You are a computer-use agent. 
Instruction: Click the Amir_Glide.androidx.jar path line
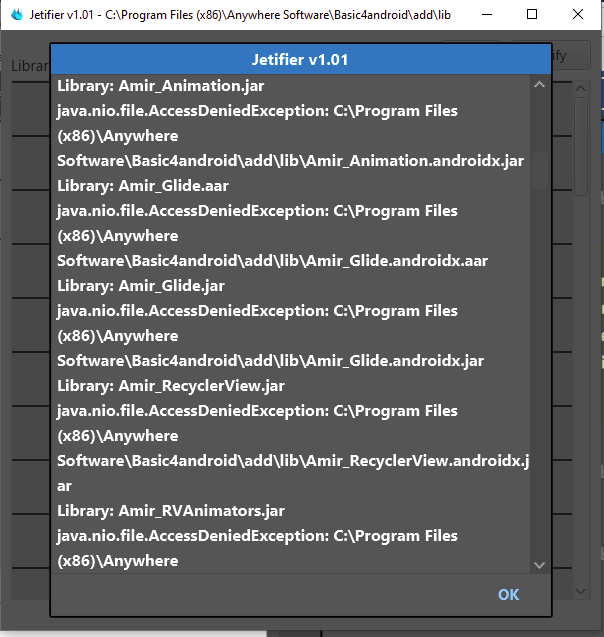point(270,361)
